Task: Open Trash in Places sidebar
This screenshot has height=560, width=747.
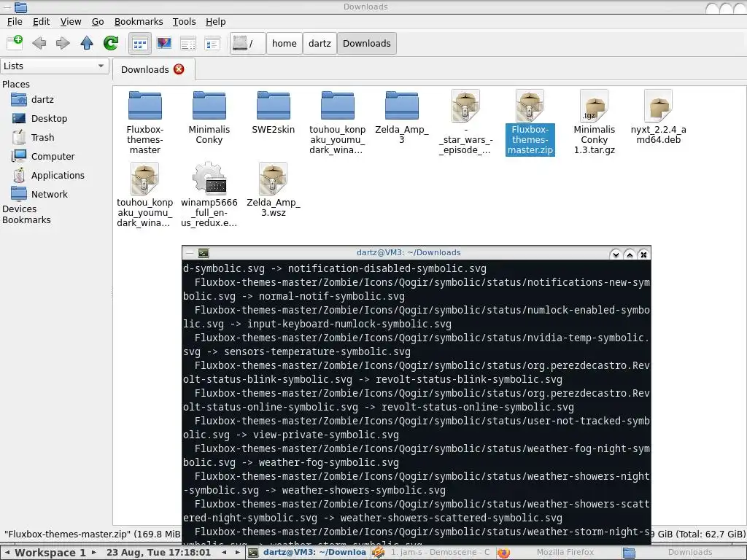Action: click(42, 138)
